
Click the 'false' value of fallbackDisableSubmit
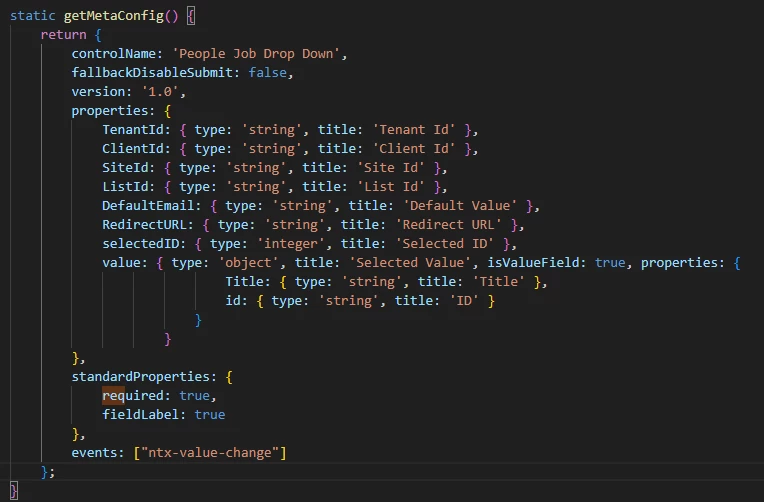click(267, 73)
